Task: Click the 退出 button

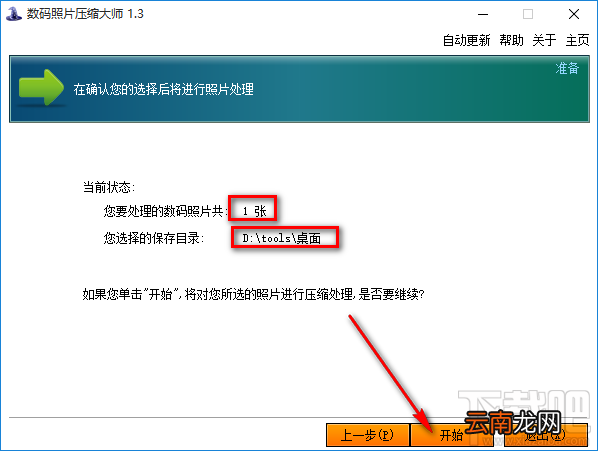Action: tap(545, 435)
